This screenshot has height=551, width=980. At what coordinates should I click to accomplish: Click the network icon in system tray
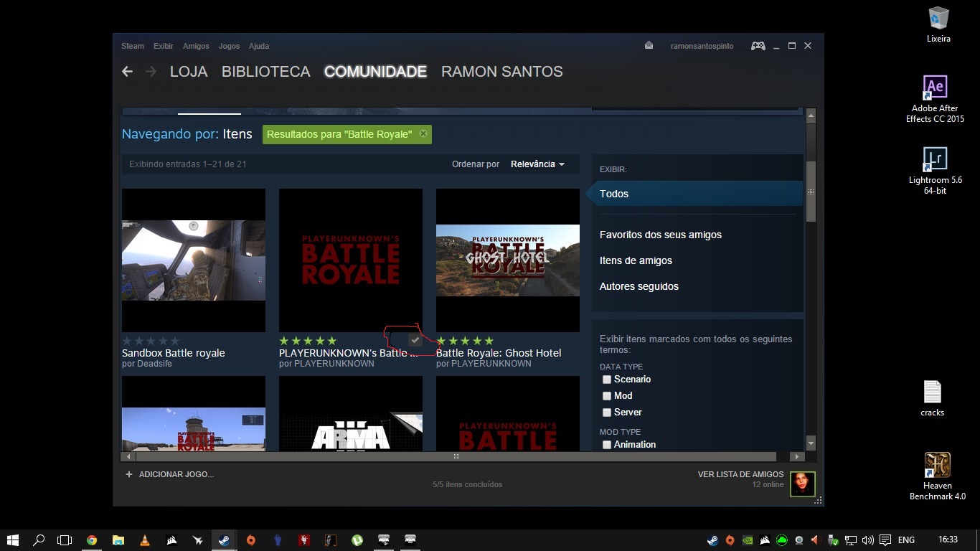850,540
